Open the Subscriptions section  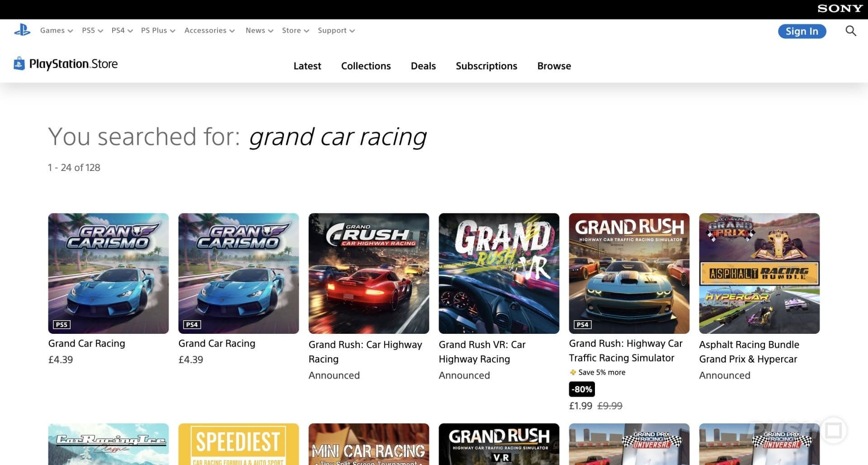point(486,66)
